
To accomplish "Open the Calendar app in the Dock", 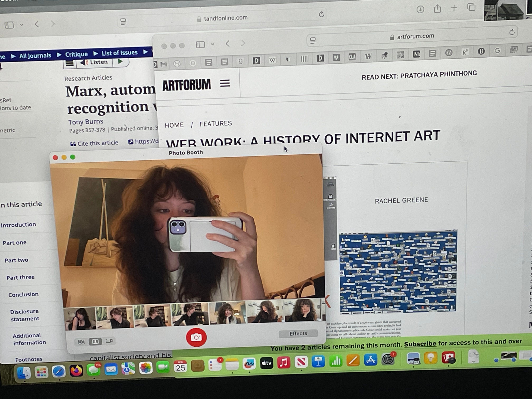I will 180,367.
